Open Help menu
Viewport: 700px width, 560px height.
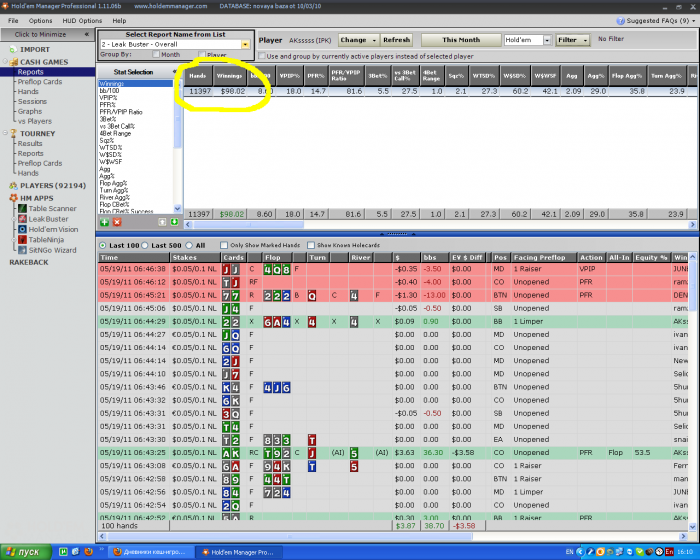pyautogui.click(x=119, y=21)
